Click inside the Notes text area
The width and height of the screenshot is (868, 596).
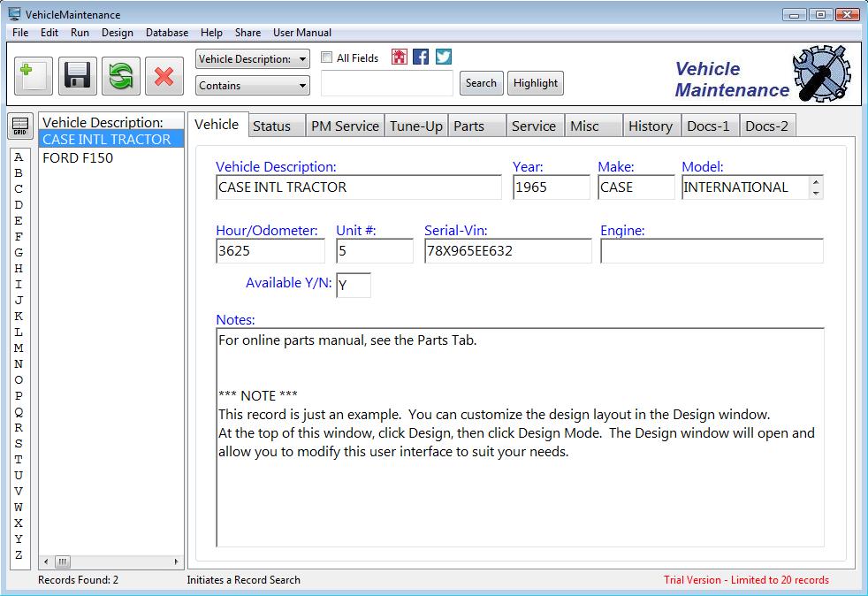[x=520, y=438]
